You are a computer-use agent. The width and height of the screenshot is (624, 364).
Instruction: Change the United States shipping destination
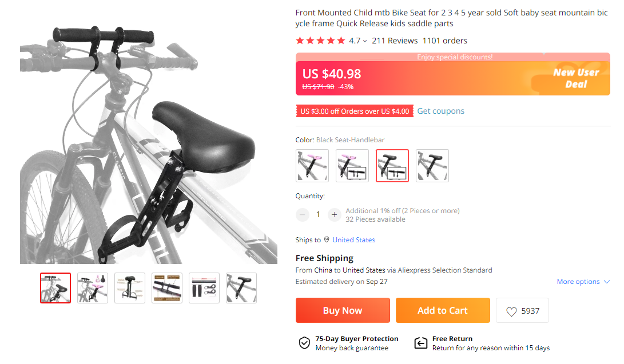[354, 239]
